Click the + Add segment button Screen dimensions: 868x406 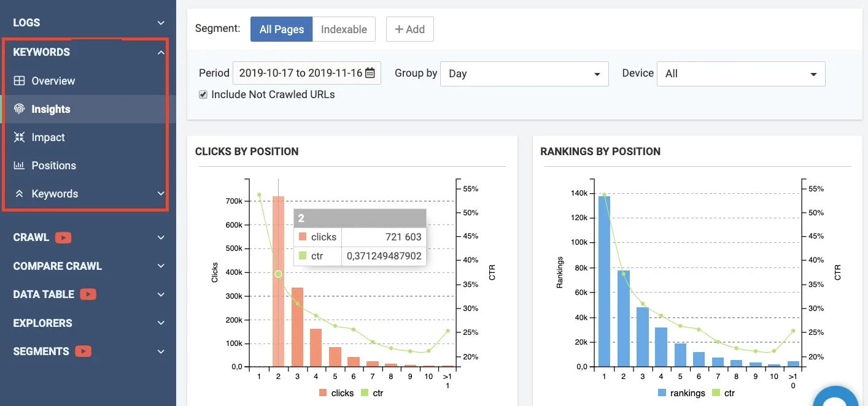pyautogui.click(x=410, y=29)
